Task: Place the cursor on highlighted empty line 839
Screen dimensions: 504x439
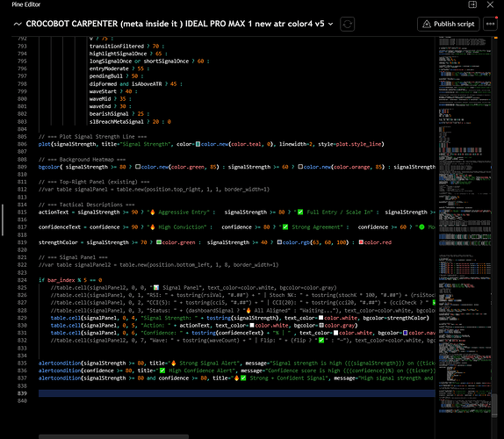Action: click(x=236, y=393)
